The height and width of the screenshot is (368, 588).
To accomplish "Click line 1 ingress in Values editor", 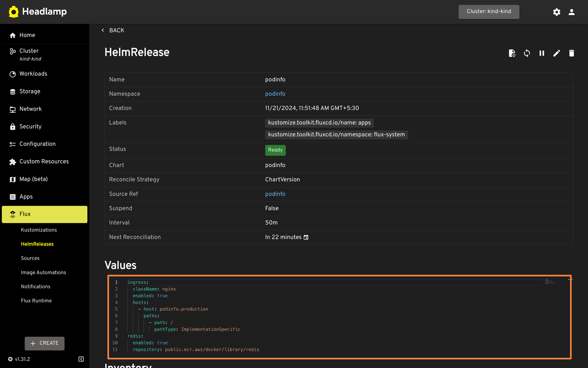I will pos(138,282).
